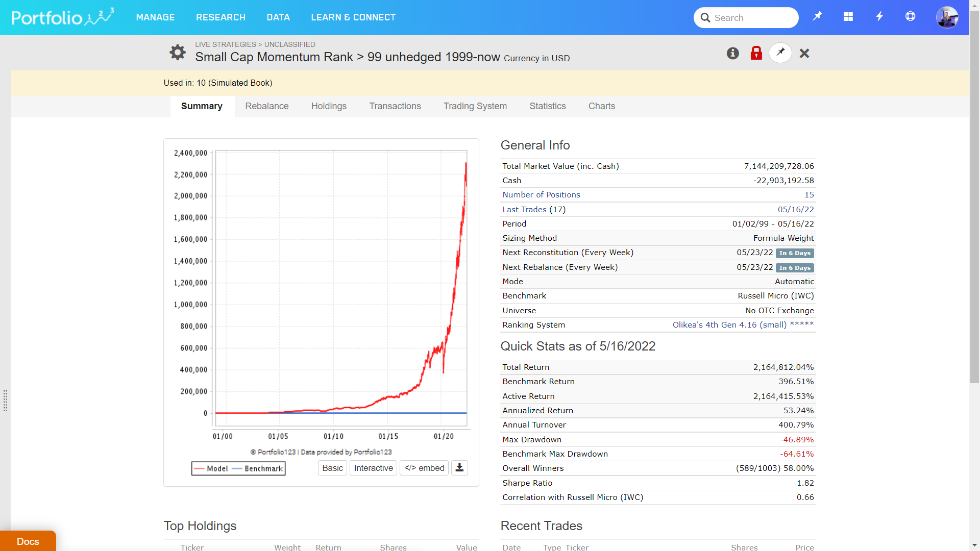Screen dimensions: 980x551
Task: Open the help lifebuoy icon
Action: [910, 17]
